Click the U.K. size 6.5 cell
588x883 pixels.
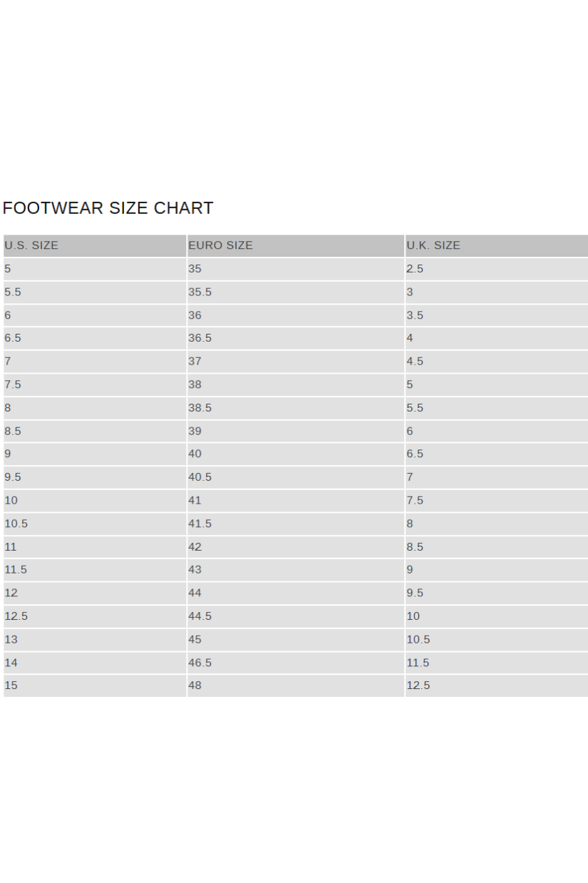click(415, 454)
